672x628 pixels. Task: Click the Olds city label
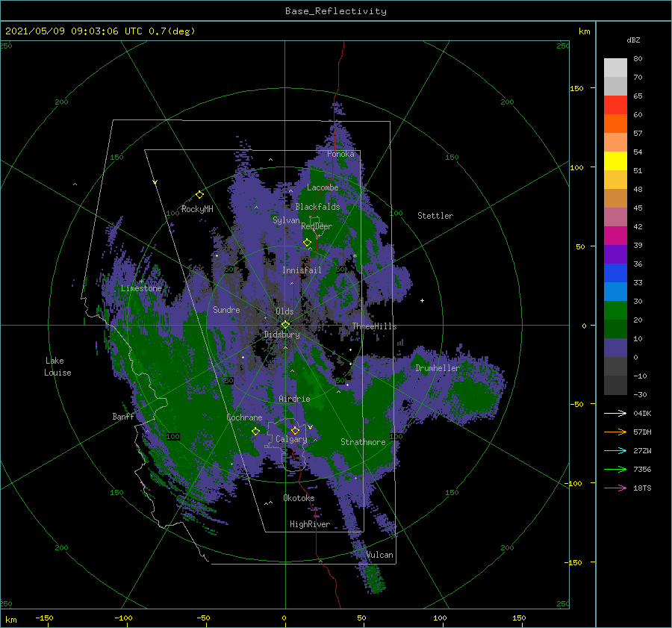coord(284,311)
